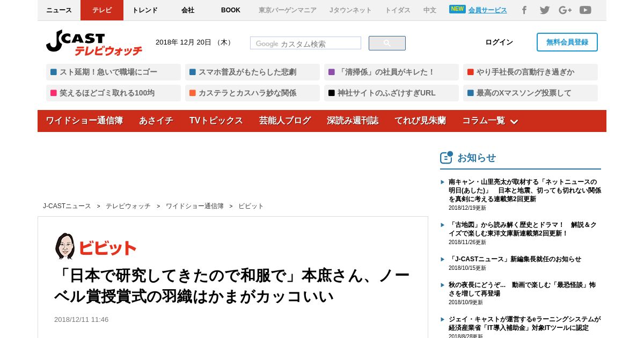Image resolution: width=644 pixels, height=338 pixels.
Task: Click article timestamp 2018/12/11 11:46
Action: point(81,320)
